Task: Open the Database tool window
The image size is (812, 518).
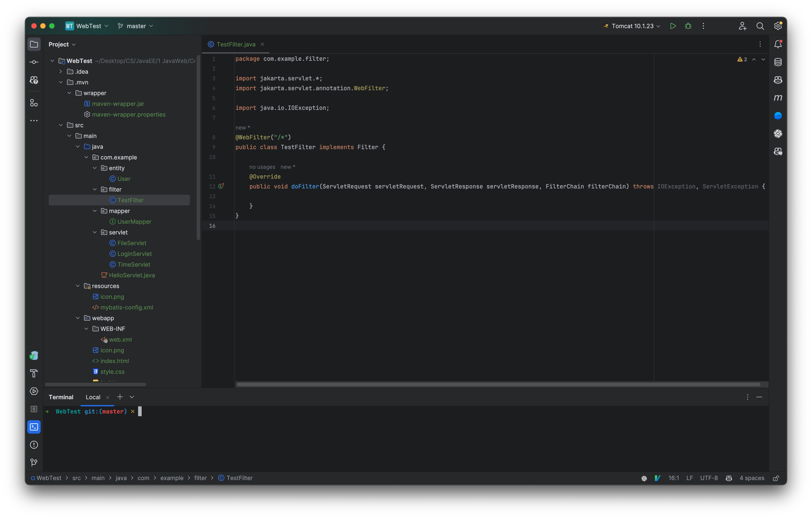Action: click(x=778, y=62)
